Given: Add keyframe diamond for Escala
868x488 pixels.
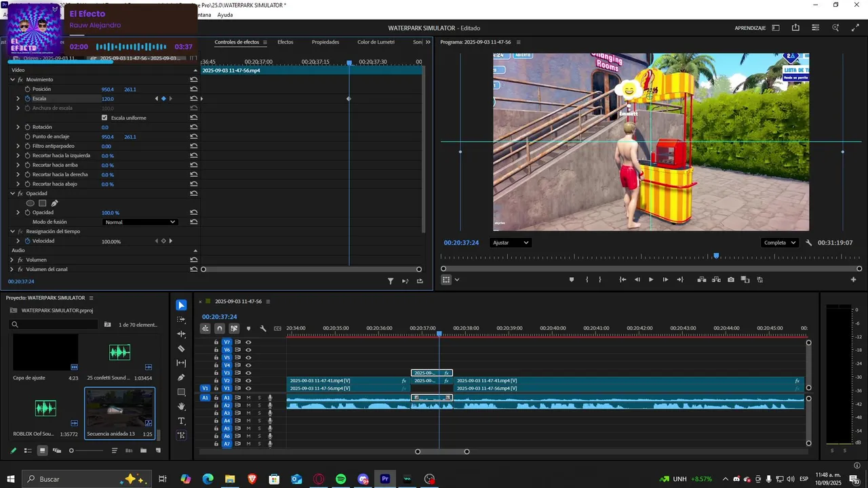Looking at the screenshot, I should click(x=163, y=98).
